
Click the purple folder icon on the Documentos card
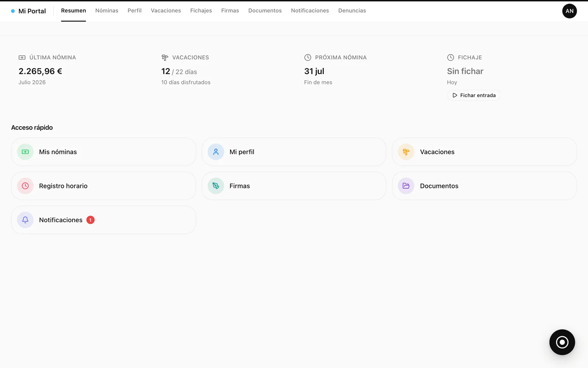coord(406,186)
